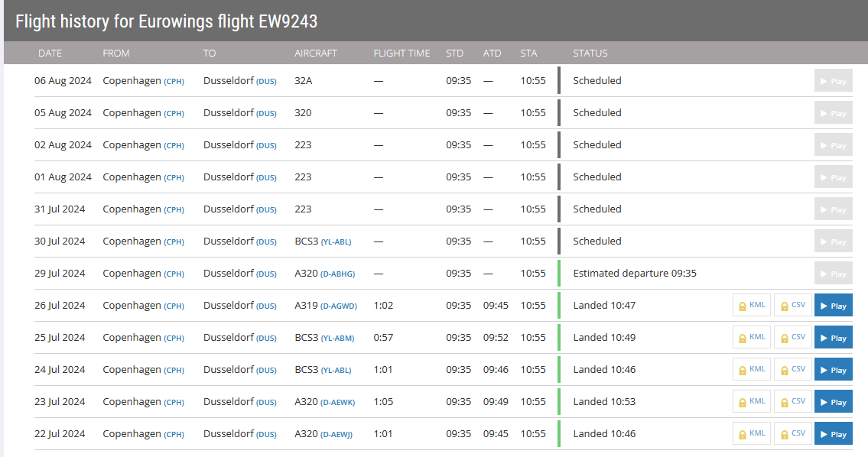Download CSV for 26 Jul flight
The image size is (868, 457).
click(792, 306)
